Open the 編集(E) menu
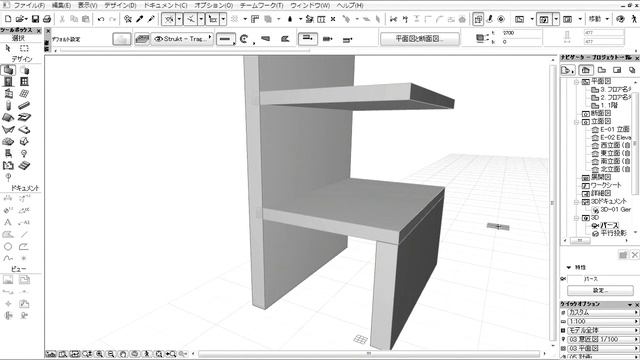The height and width of the screenshot is (360, 640). coord(61,5)
